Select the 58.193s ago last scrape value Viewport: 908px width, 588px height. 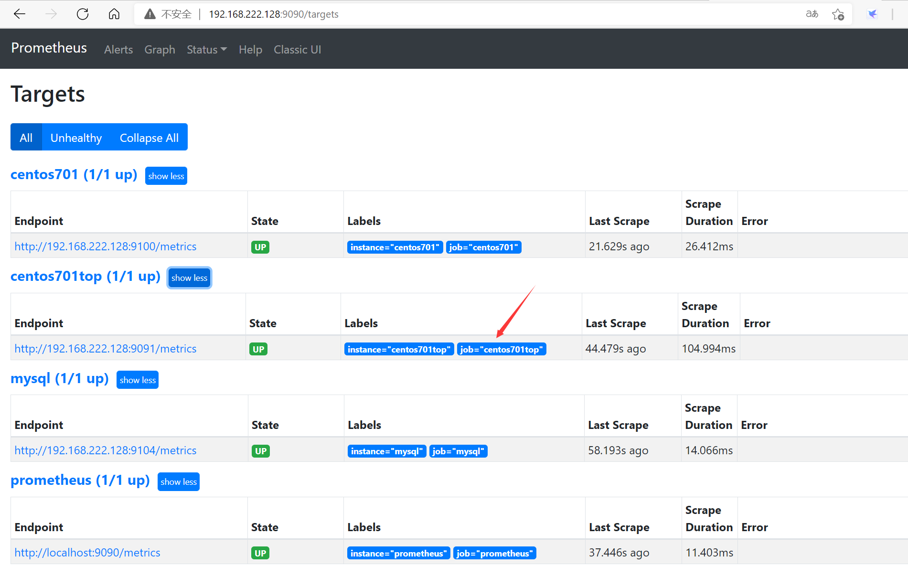[618, 450]
